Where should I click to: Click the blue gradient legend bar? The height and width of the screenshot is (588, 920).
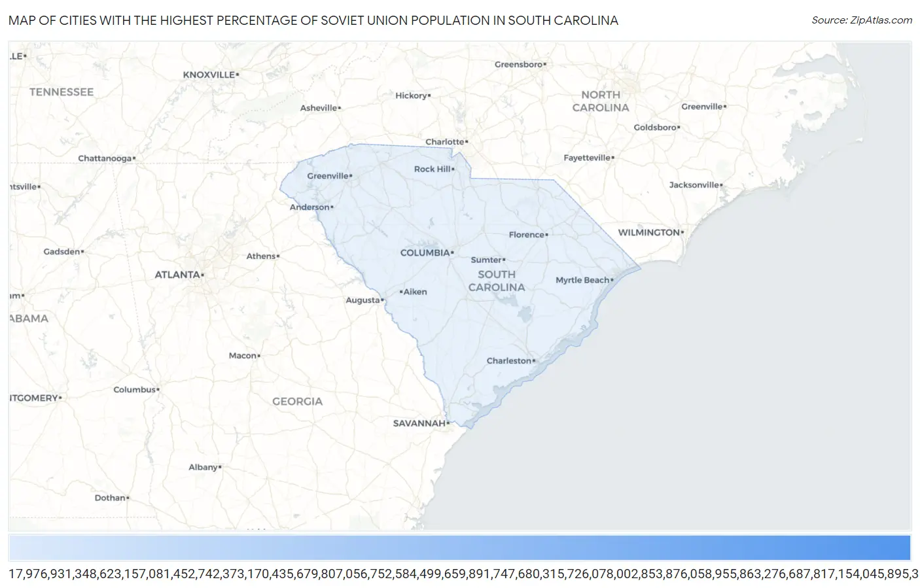(460, 548)
